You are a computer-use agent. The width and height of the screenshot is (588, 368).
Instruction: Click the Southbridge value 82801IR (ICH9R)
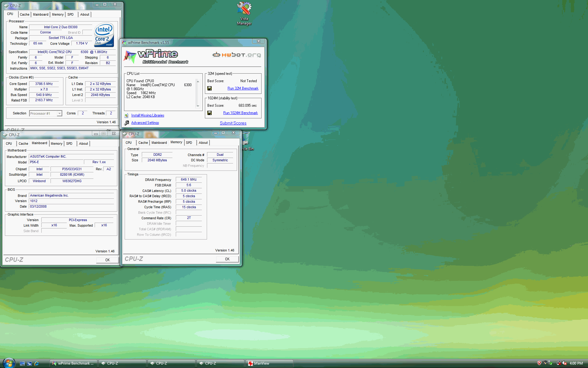[72, 174]
